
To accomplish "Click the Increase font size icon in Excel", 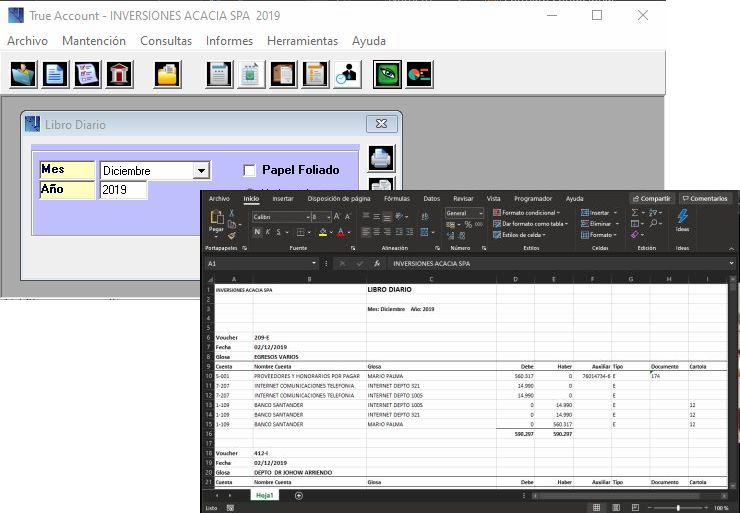I will [336, 216].
